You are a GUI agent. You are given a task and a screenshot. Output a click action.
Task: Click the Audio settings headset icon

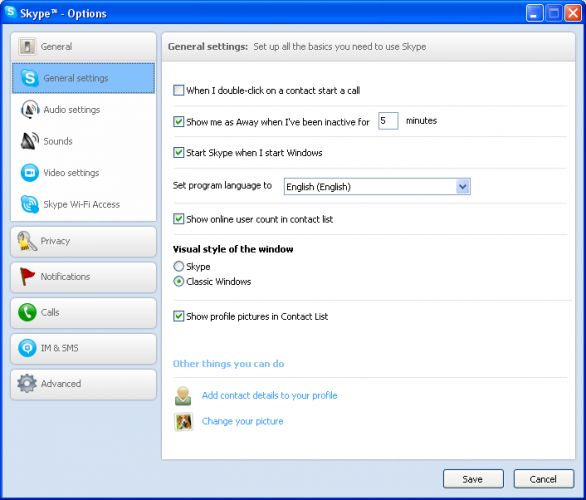pos(30,109)
